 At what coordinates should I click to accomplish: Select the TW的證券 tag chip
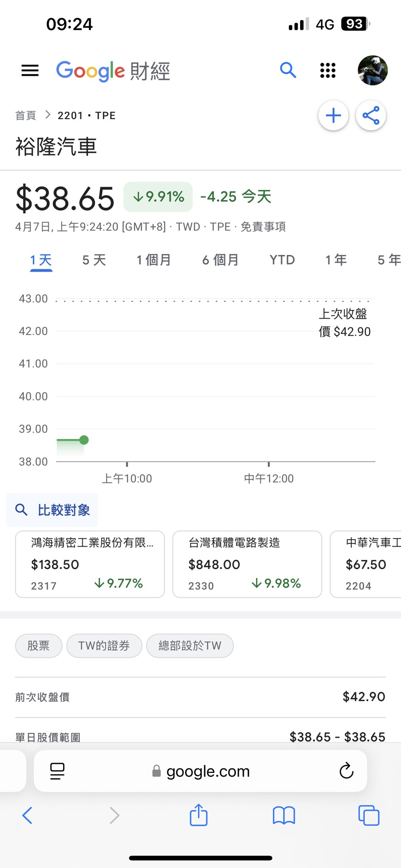[x=104, y=646]
